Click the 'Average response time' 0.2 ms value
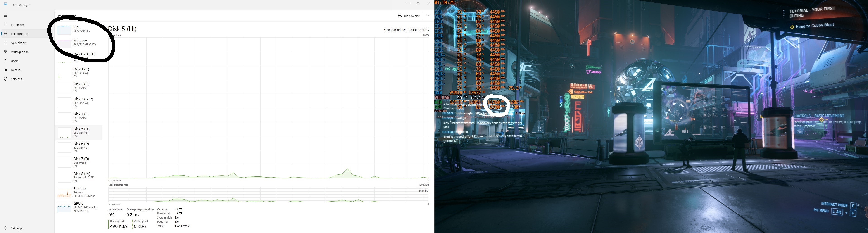 pos(133,215)
